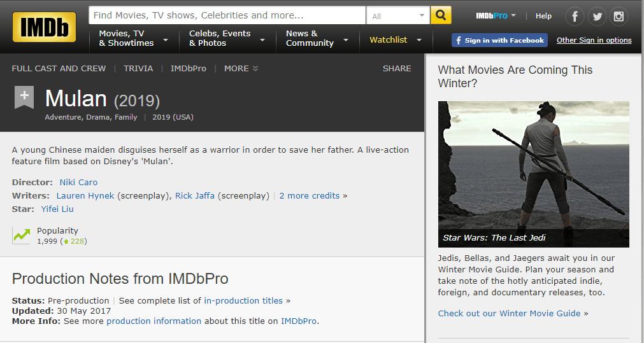This screenshot has width=644, height=343.
Task: Open FULL CAST AND CREW tab
Action: [x=59, y=69]
